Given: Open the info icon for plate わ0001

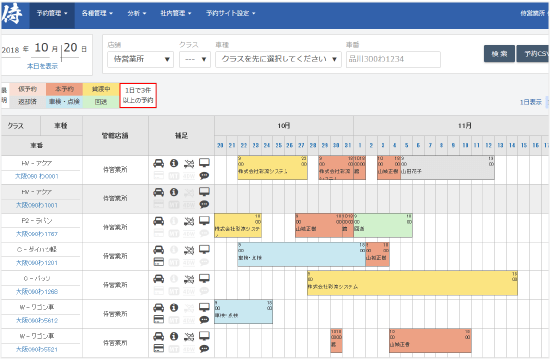Looking at the screenshot, I should click(174, 163).
